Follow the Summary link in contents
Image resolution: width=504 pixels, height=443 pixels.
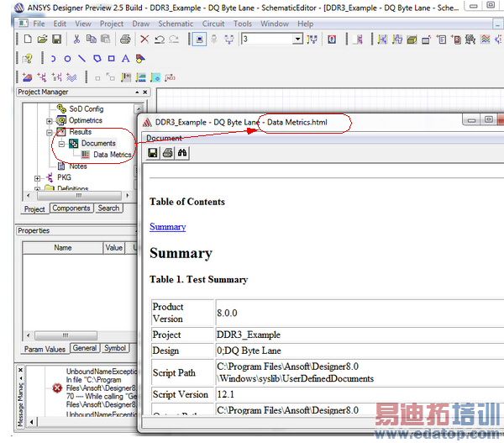pos(167,227)
